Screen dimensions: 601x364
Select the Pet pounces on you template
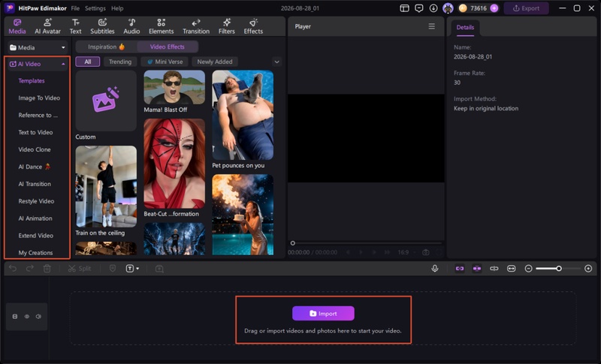(243, 116)
